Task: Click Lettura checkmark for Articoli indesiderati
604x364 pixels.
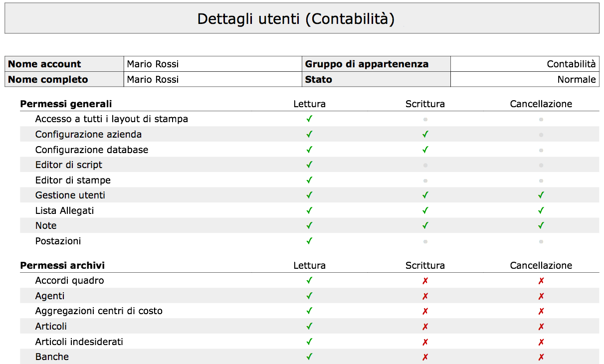Action: 309,342
